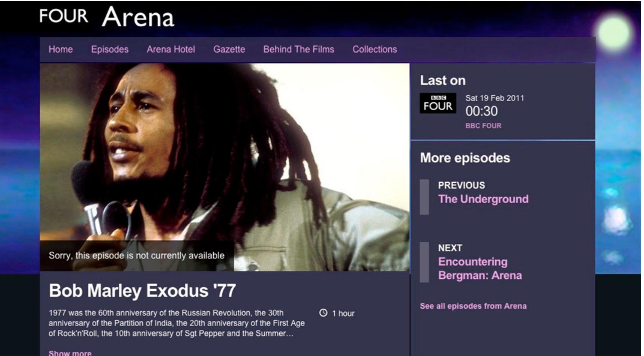
Task: Open previous episode The Underground
Action: 483,199
